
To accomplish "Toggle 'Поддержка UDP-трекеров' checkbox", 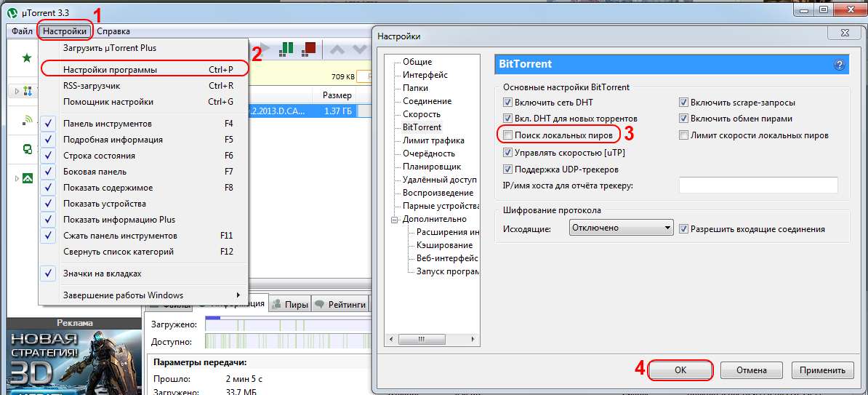I will [507, 169].
